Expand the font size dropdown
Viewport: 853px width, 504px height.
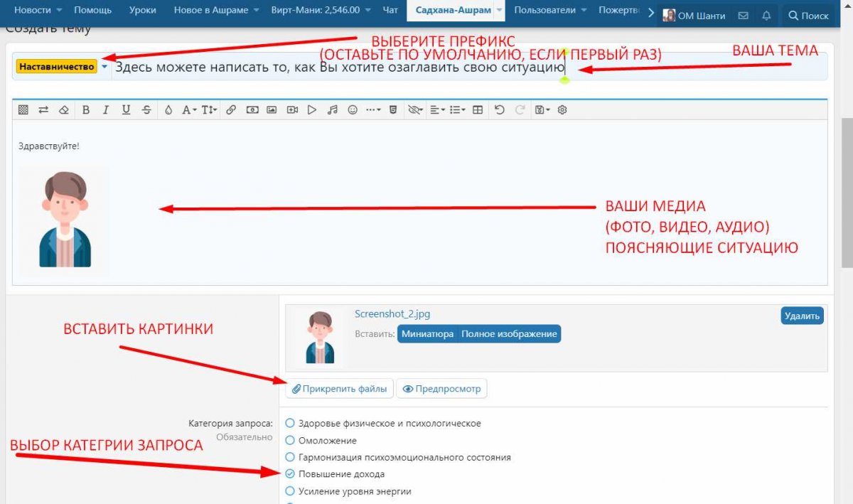[209, 110]
